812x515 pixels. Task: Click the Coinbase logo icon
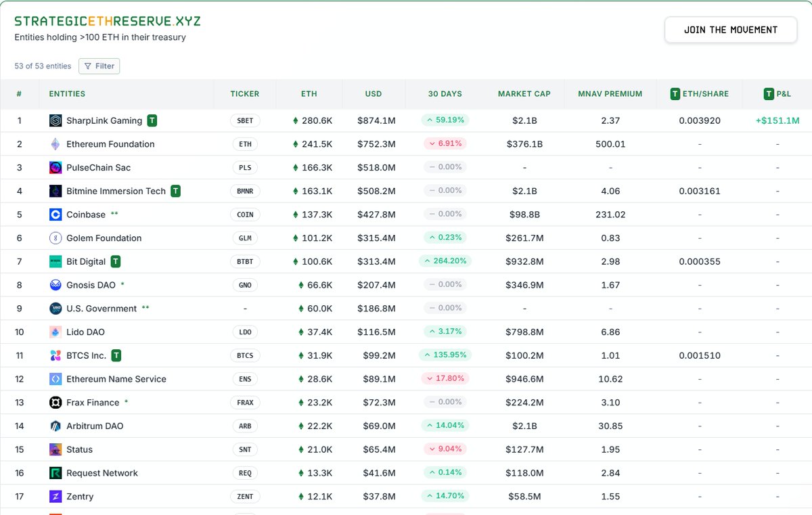pyautogui.click(x=55, y=215)
